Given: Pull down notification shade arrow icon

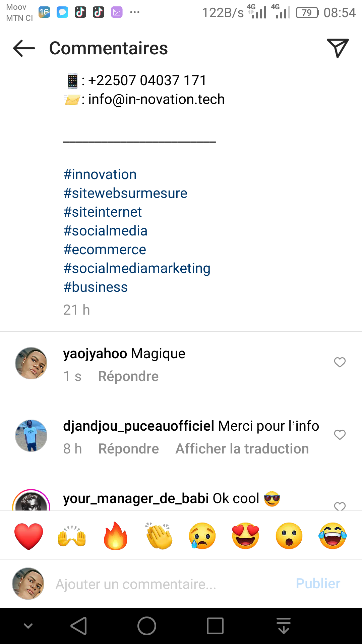Looking at the screenshot, I should click(x=284, y=626).
